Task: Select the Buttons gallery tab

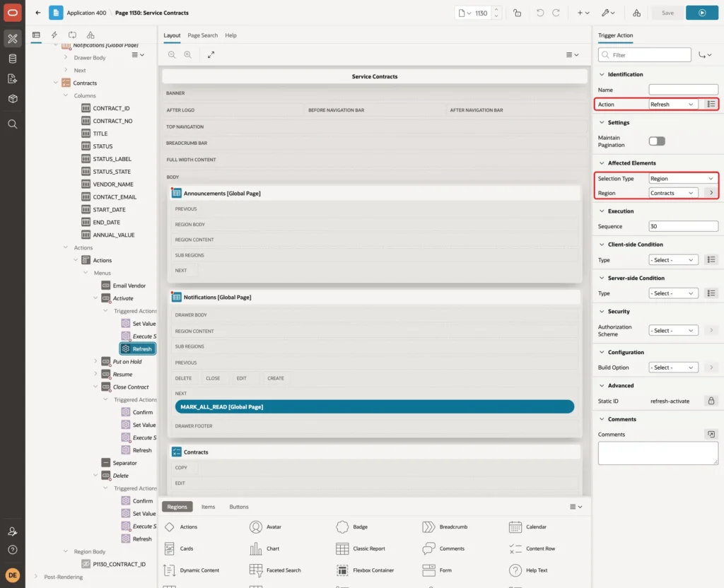Action: click(x=239, y=507)
